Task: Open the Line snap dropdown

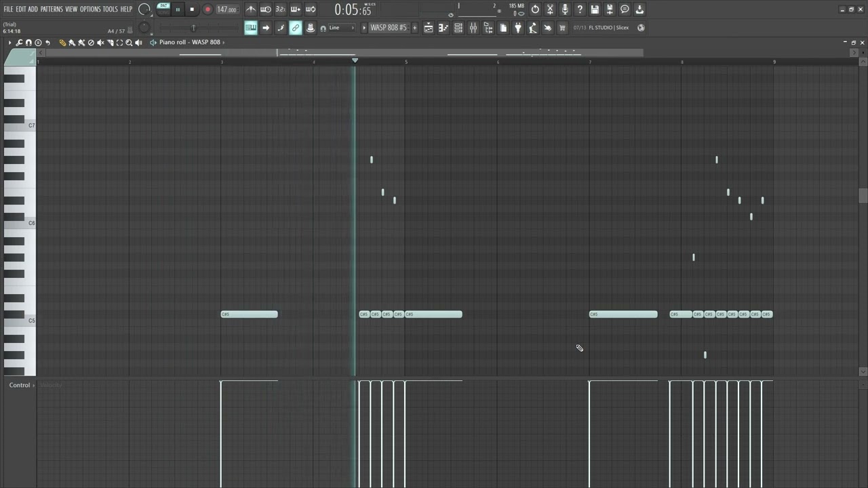Action: (x=342, y=28)
